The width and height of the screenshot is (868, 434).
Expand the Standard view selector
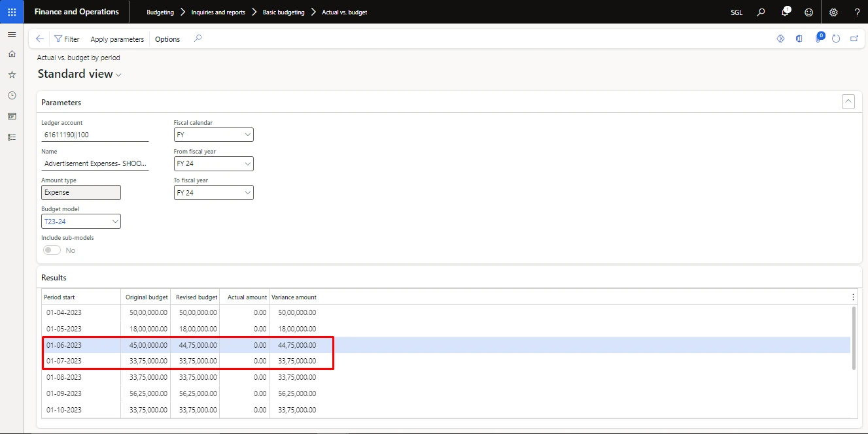[x=79, y=75]
